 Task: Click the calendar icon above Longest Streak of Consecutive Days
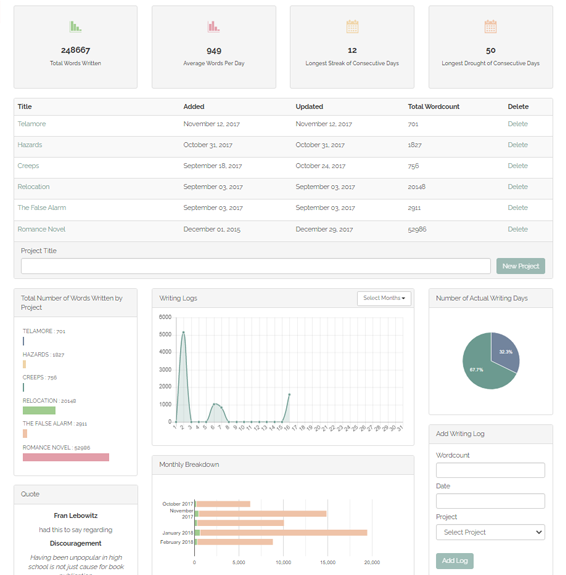coord(352,26)
